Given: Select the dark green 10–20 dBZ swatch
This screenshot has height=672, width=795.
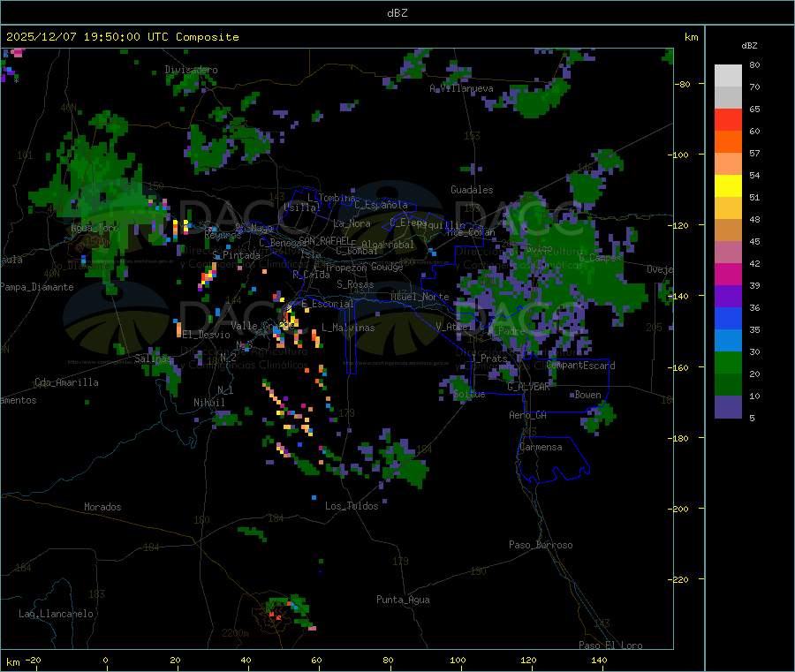Looking at the screenshot, I should tap(728, 385).
